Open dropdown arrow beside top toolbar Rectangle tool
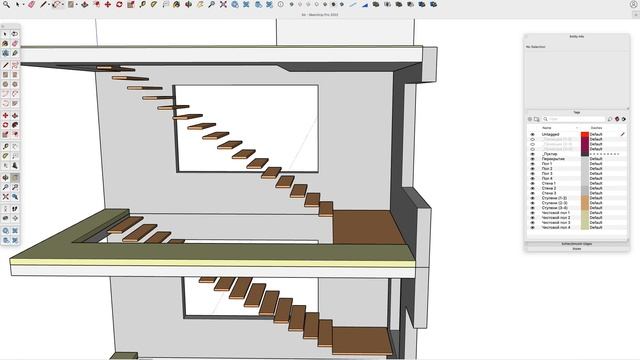 tap(77, 5)
